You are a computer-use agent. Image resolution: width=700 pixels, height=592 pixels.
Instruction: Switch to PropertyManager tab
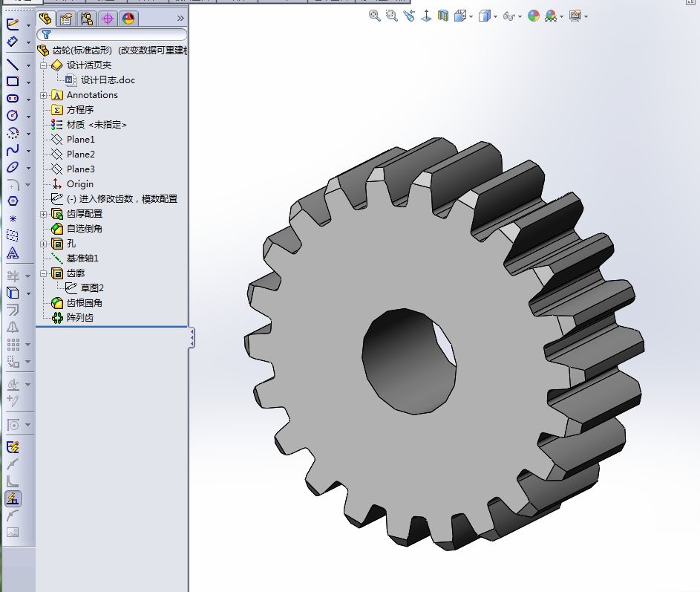[66, 19]
